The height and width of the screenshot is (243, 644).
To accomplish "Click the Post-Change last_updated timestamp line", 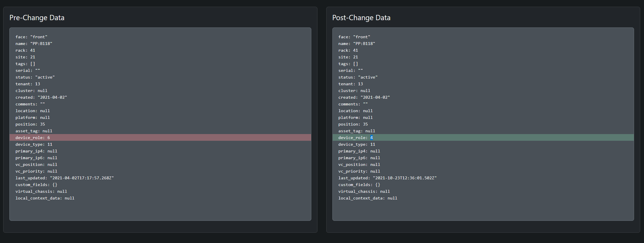I will point(387,178).
